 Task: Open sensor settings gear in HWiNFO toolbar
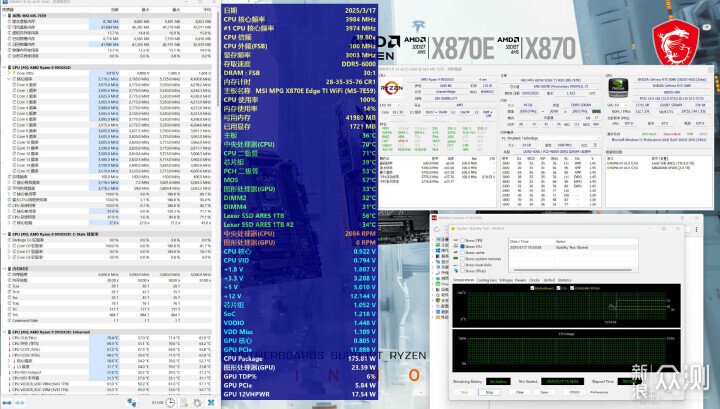click(x=197, y=403)
